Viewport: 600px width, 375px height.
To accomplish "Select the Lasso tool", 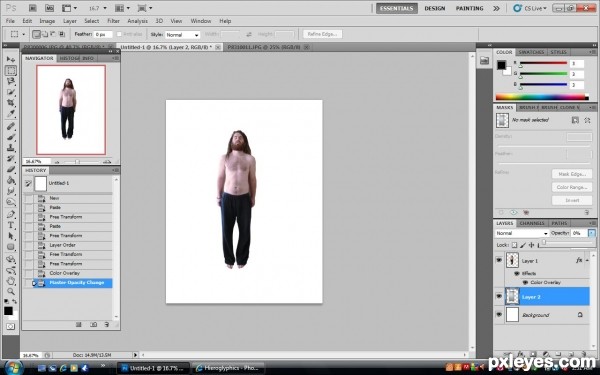I will (11, 81).
